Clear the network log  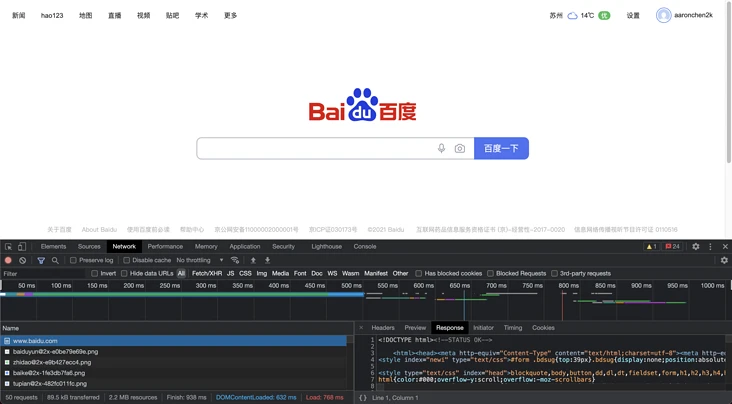(22, 260)
